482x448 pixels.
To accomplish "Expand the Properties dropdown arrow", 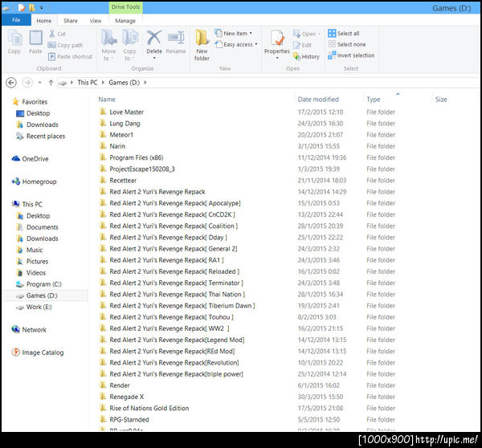I will point(277,58).
